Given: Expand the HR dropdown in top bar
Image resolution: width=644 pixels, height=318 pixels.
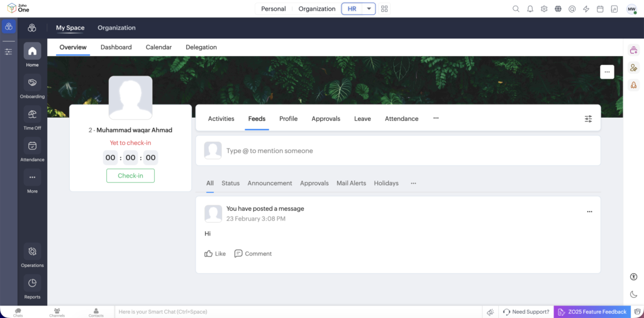Looking at the screenshot, I should tap(369, 9).
